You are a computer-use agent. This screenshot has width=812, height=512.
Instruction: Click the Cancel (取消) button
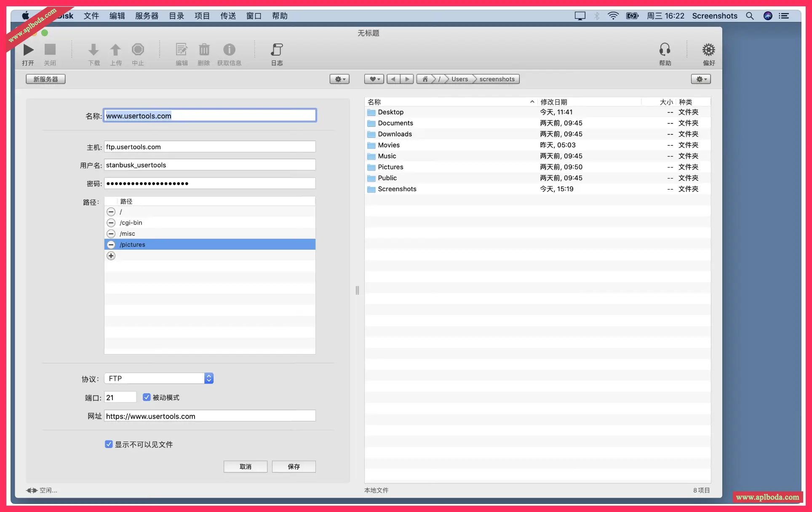tap(246, 467)
